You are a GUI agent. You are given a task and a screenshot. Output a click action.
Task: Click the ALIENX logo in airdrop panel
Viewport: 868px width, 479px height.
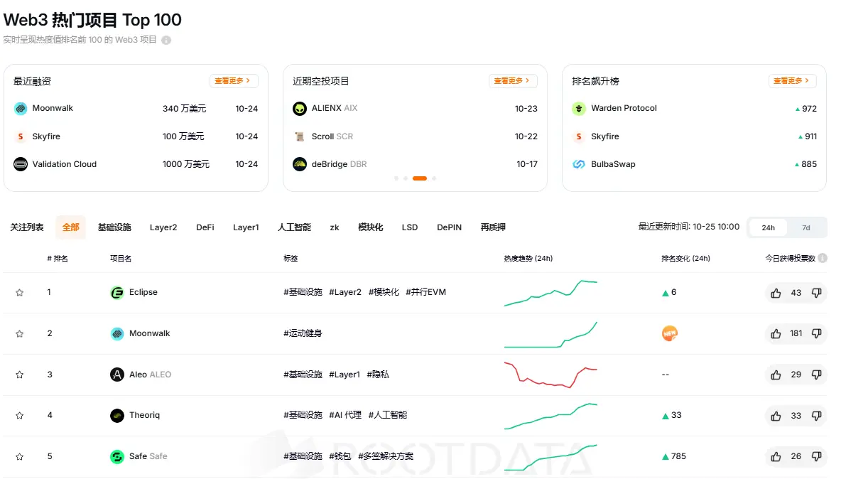[301, 108]
